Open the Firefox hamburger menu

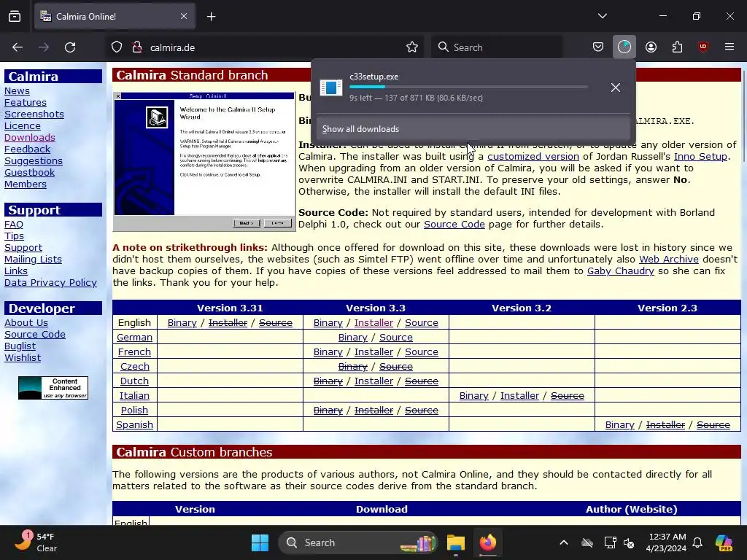click(729, 47)
